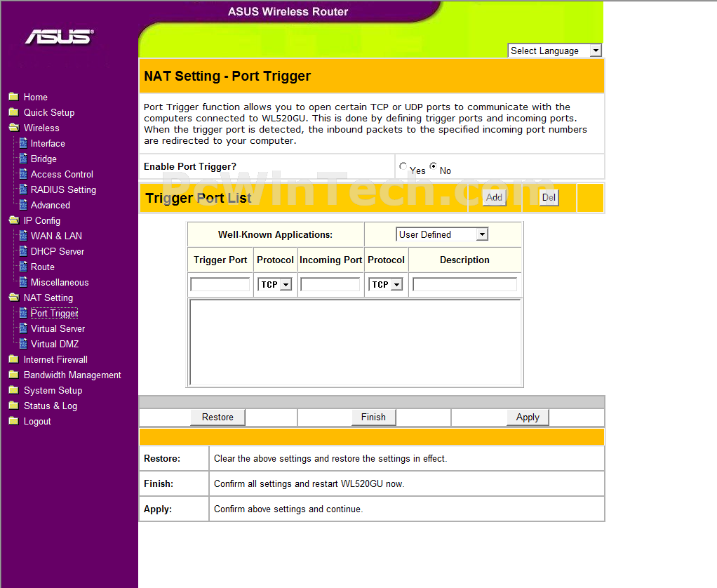The height and width of the screenshot is (588, 717).
Task: Select No for Enable Port Trigger
Action: point(434,167)
